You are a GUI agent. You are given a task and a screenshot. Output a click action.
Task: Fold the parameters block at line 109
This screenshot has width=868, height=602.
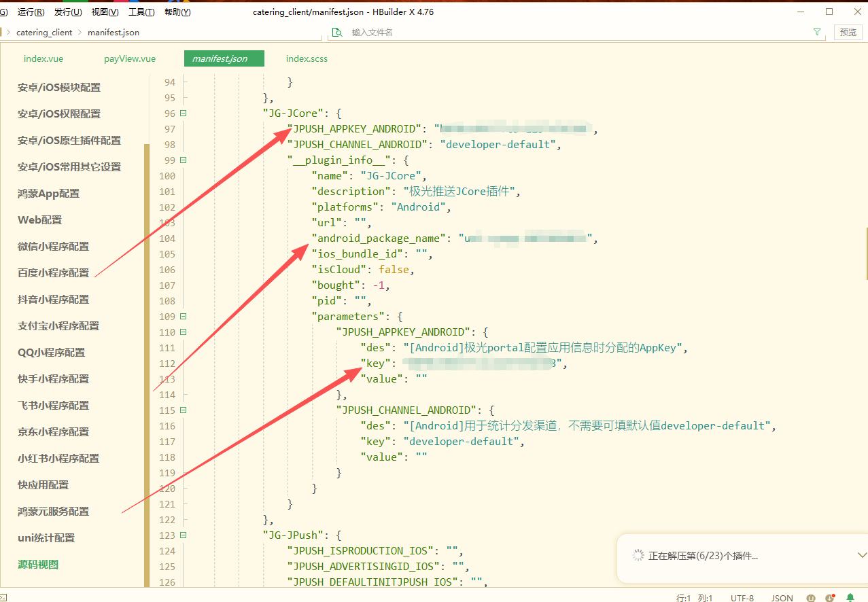click(x=184, y=317)
